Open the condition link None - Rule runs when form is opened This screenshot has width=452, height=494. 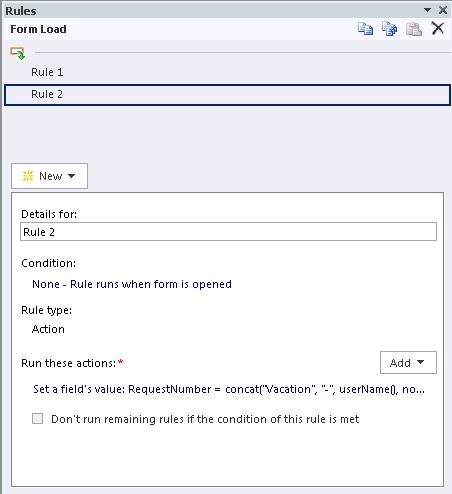point(132,284)
